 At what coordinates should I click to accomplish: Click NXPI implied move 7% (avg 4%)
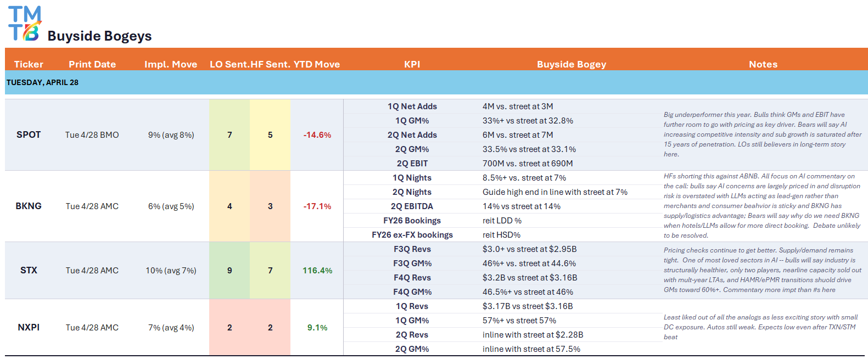click(171, 327)
